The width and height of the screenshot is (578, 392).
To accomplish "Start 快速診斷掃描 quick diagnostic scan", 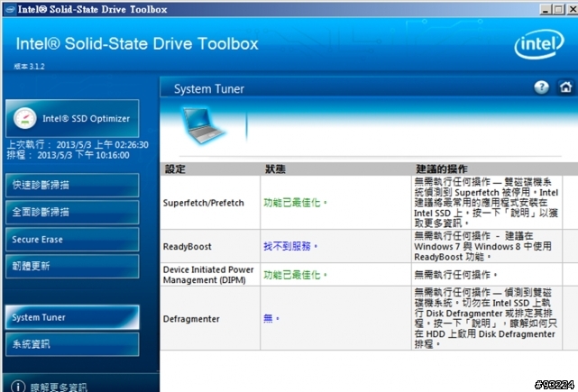I will (x=72, y=186).
